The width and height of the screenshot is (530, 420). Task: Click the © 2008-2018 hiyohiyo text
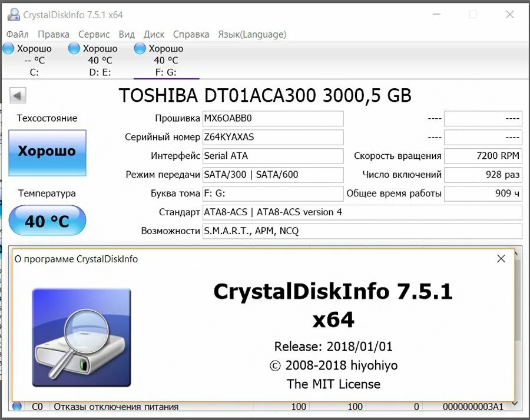(333, 366)
